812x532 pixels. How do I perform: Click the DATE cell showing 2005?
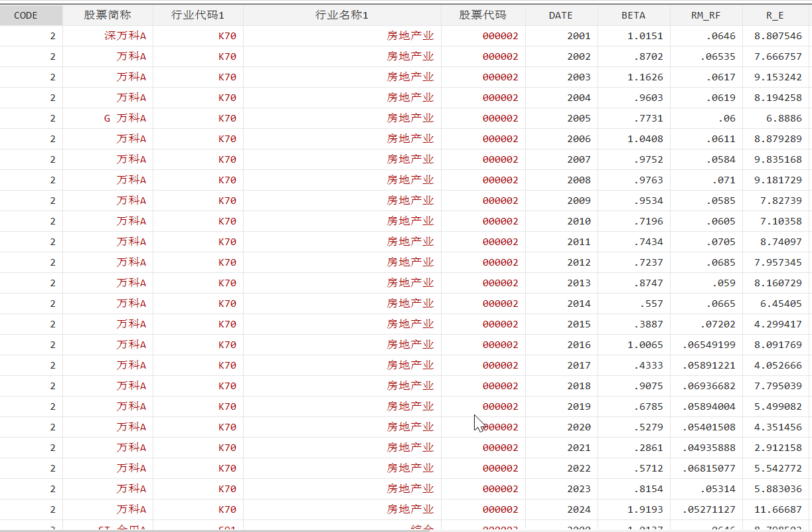click(561, 118)
